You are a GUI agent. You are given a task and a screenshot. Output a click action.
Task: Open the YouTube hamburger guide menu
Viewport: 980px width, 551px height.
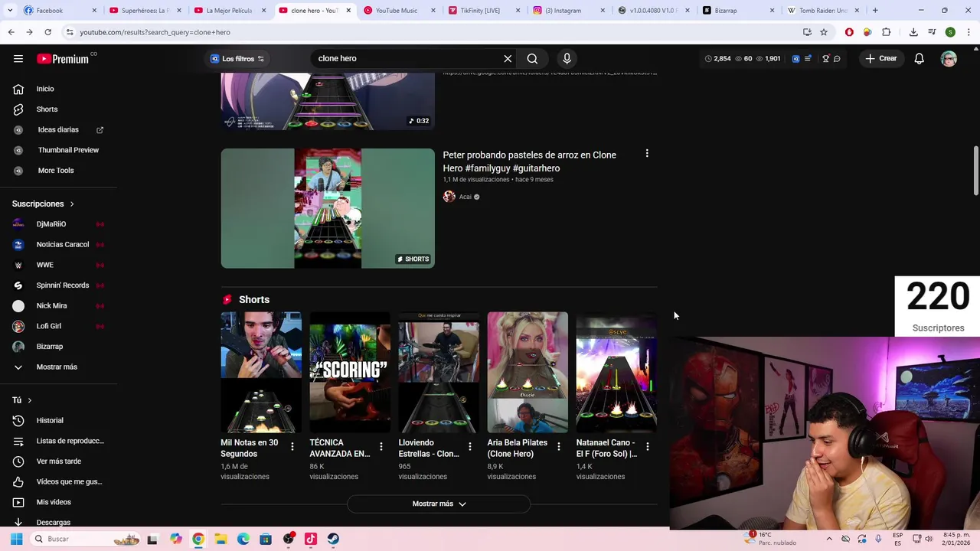point(18,59)
